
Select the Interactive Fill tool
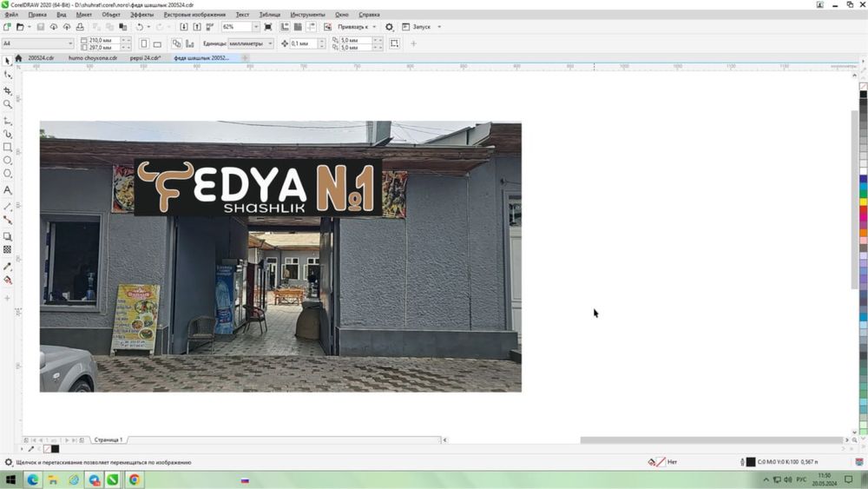[x=8, y=281]
